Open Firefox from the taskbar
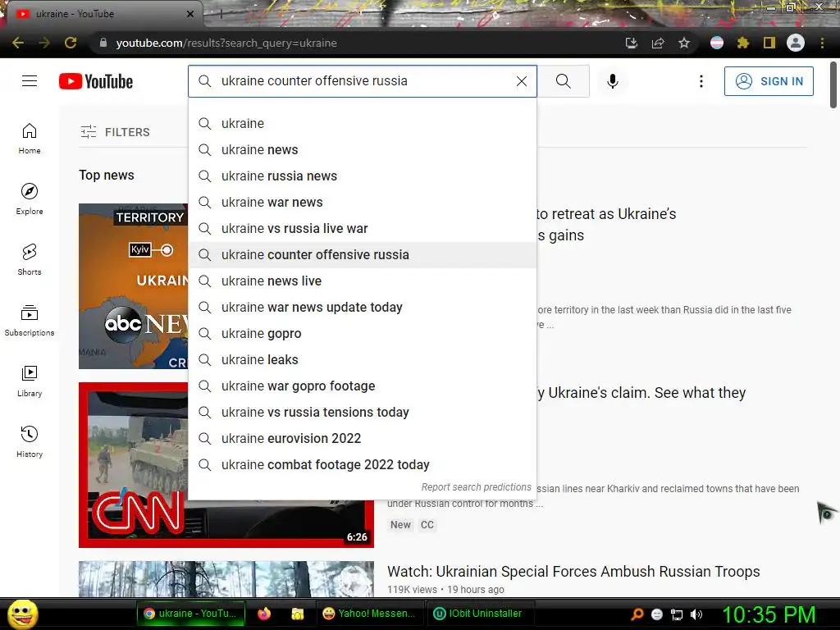This screenshot has height=630, width=840. point(264,614)
